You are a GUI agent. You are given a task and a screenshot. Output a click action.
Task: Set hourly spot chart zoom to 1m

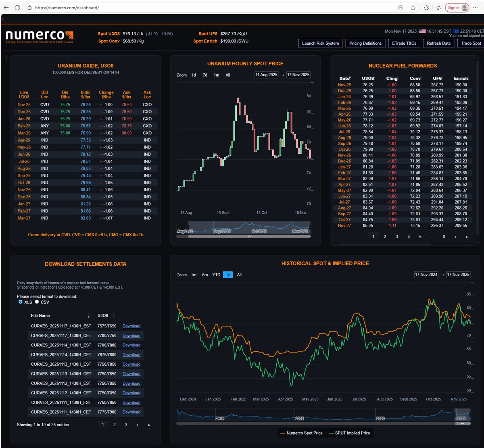(x=217, y=75)
